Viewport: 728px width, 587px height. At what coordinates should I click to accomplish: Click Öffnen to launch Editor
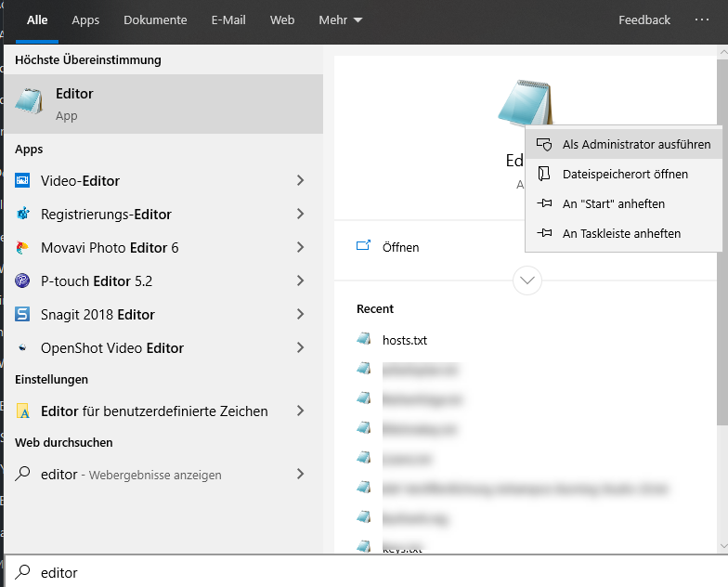[400, 247]
